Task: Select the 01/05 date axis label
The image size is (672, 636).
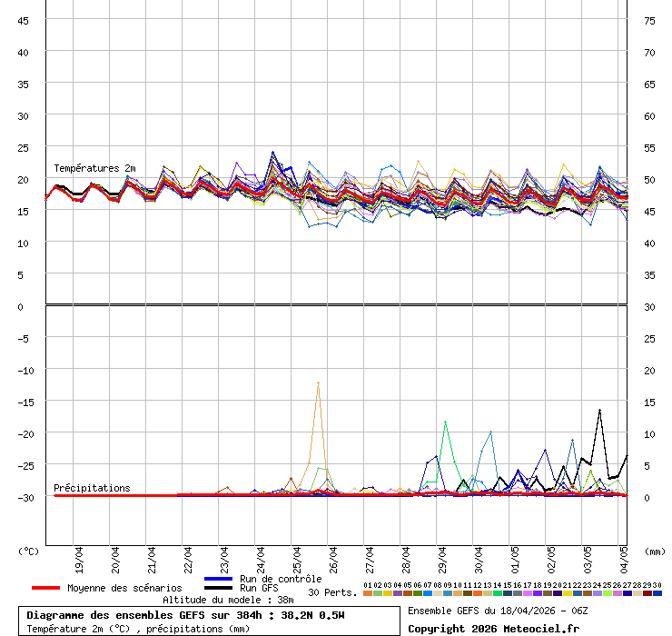Action: (x=516, y=556)
